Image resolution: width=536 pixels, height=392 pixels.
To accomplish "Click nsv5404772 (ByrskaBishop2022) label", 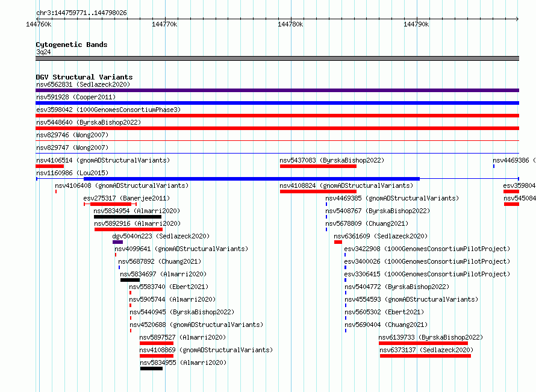I will click(x=397, y=287).
